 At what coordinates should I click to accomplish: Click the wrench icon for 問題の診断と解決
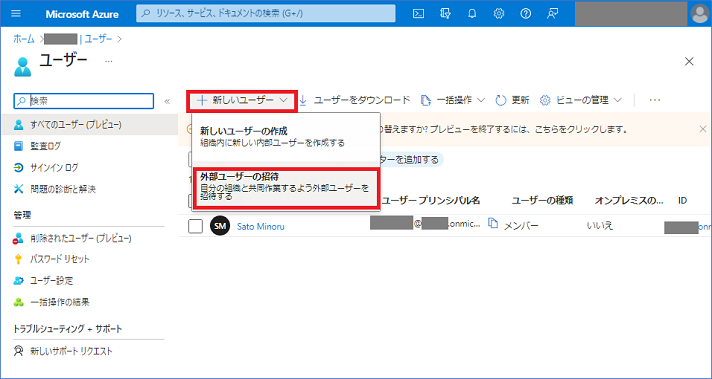coord(18,189)
